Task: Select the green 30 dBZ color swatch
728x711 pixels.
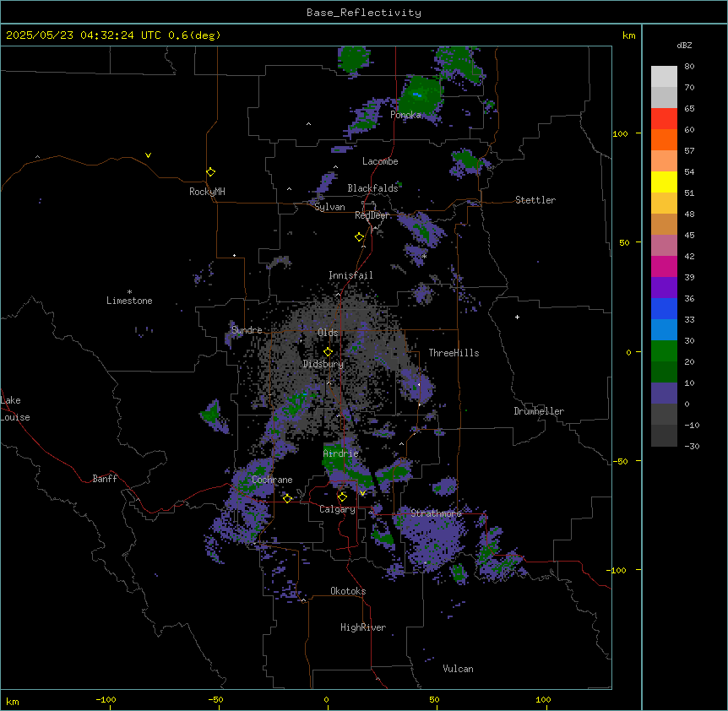Action: pos(664,351)
